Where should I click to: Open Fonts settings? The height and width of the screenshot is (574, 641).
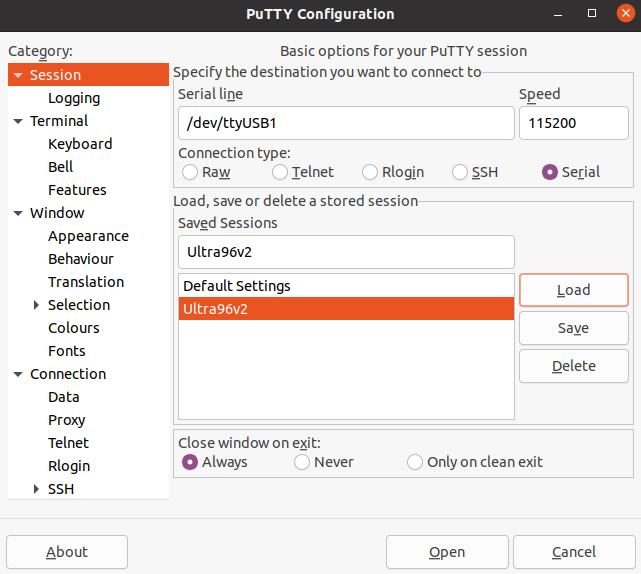[x=67, y=351]
